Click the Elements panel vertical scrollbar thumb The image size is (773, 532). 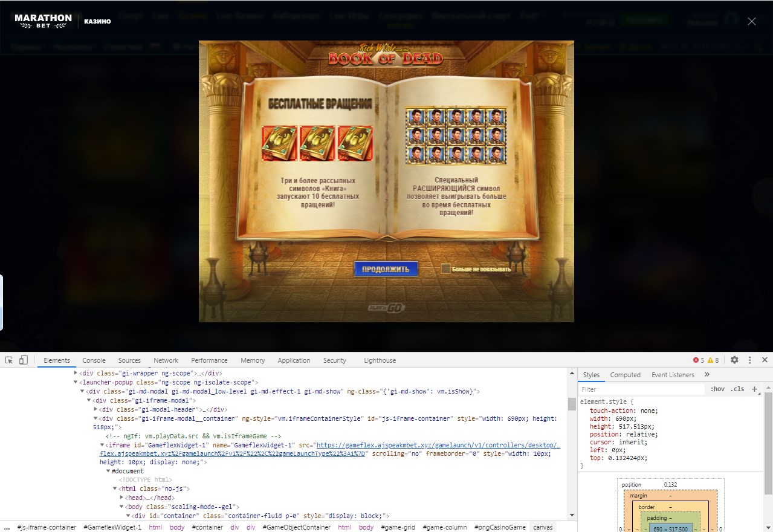[x=572, y=404]
